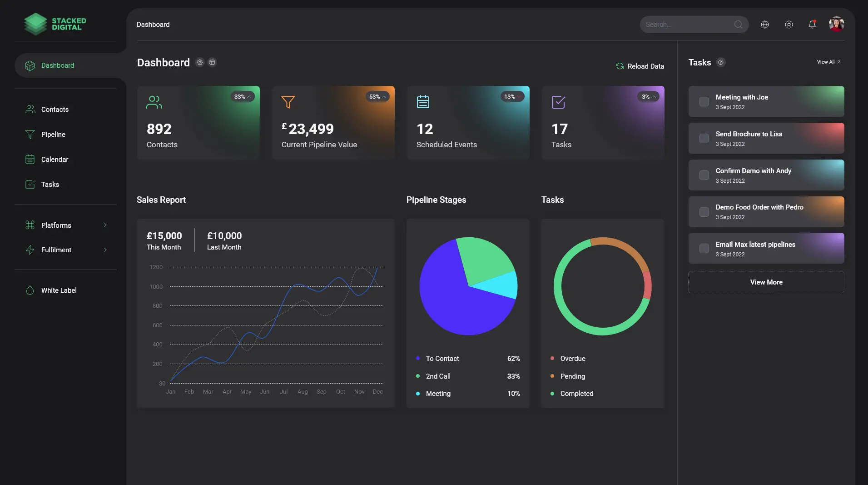Click the Tasks card checkbox icon
The image size is (868, 485).
[558, 102]
